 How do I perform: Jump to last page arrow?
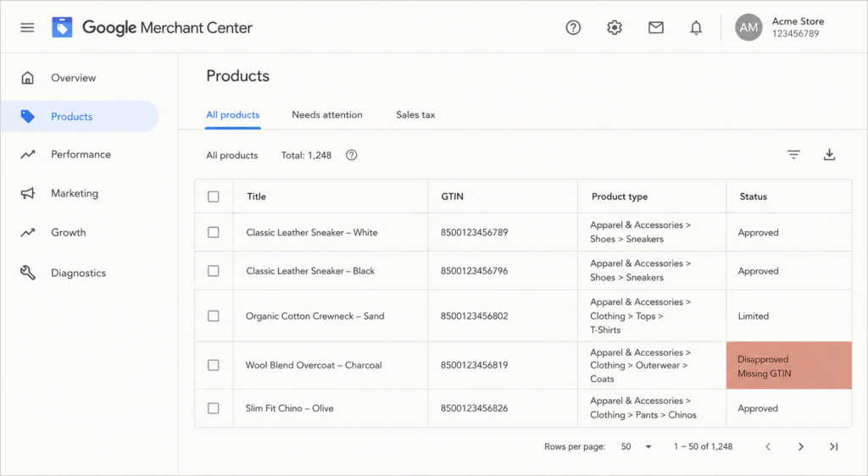[x=834, y=446]
